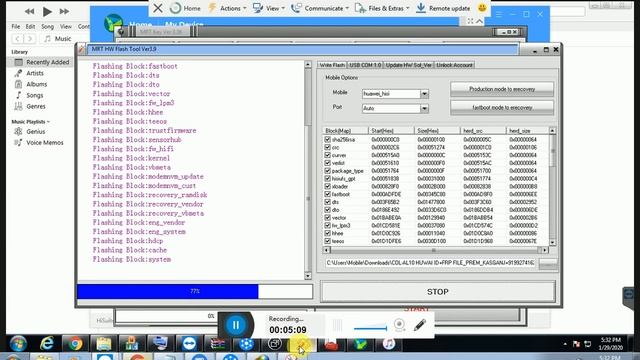Uncheck the xloader block checkbox
Viewport: 640px width, 360px height.
(327, 186)
